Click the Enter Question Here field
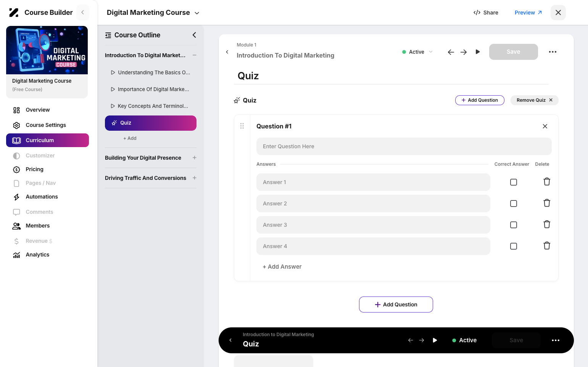The width and height of the screenshot is (588, 367). coord(404,146)
